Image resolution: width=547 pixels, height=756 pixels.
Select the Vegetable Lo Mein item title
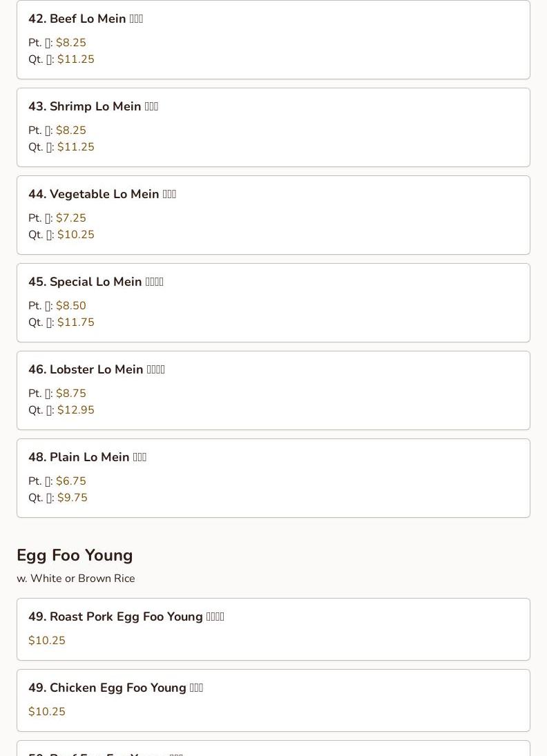[x=102, y=194]
